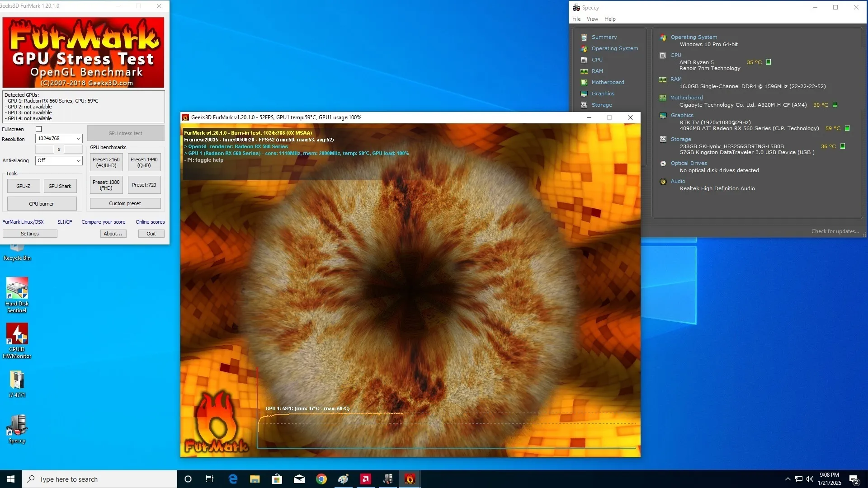This screenshot has width=868, height=488.
Task: Click the Optical Drives heading in summary
Action: coord(689,164)
